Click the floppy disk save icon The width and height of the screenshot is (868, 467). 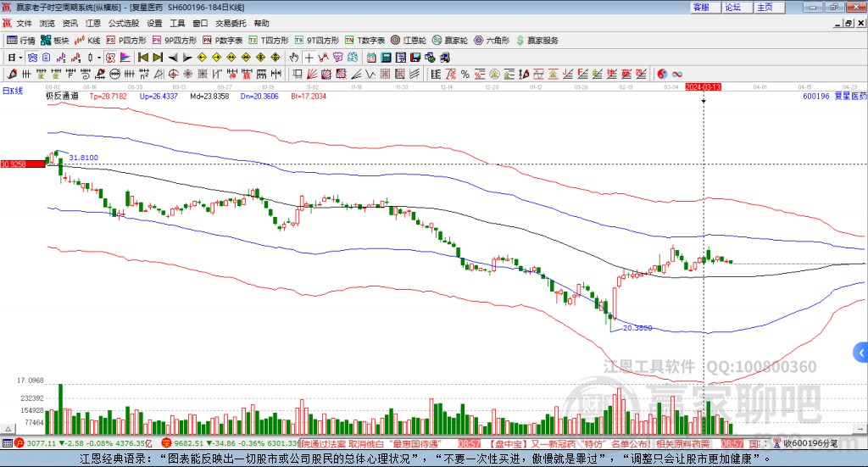tap(415, 58)
